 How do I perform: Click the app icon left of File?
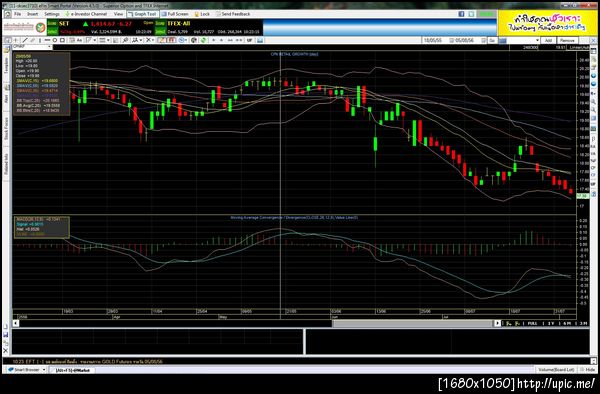[x=8, y=14]
